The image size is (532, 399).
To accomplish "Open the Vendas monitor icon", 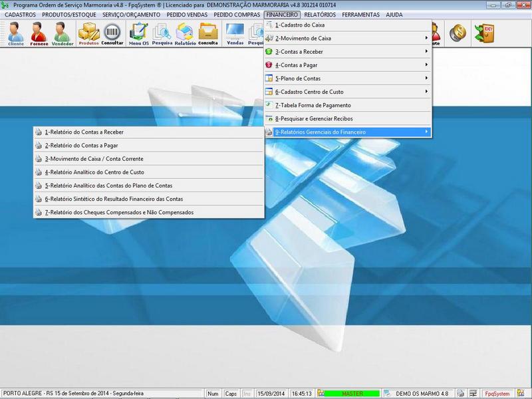I will pyautogui.click(x=235, y=34).
